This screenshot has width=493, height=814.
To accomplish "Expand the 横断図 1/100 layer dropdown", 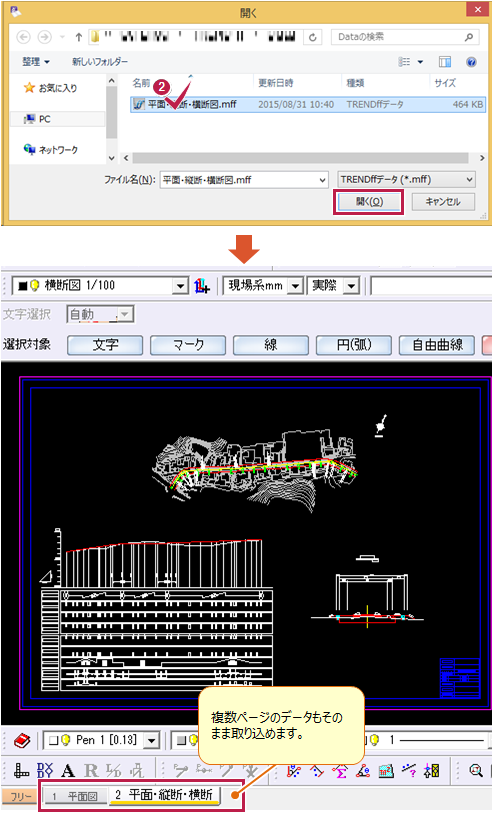I will (x=180, y=286).
